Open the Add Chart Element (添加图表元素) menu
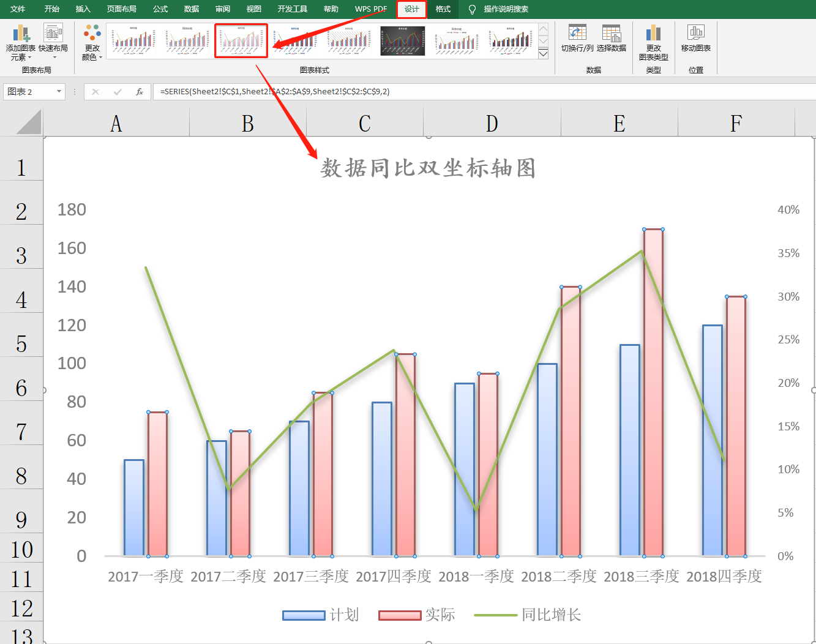816x644 pixels. [21, 42]
